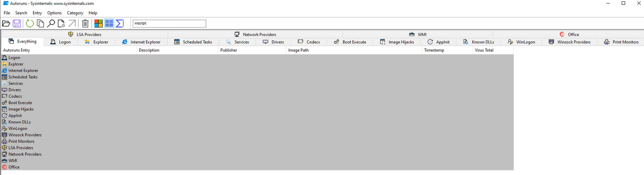Switch to the Office tab
644x175 pixels.
point(569,34)
